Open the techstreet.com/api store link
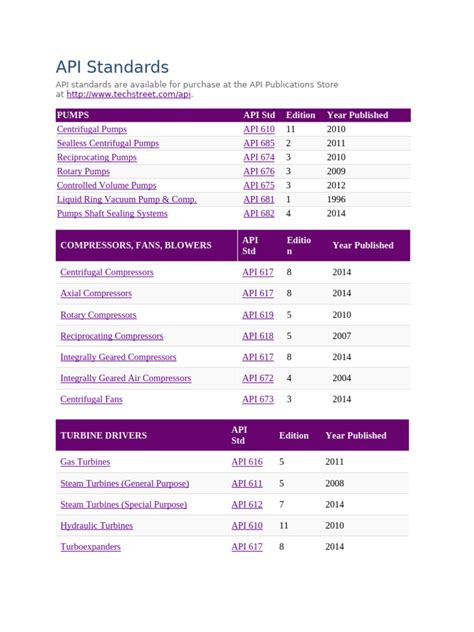Image resolution: width=474 pixels, height=632 pixels. 129,94
